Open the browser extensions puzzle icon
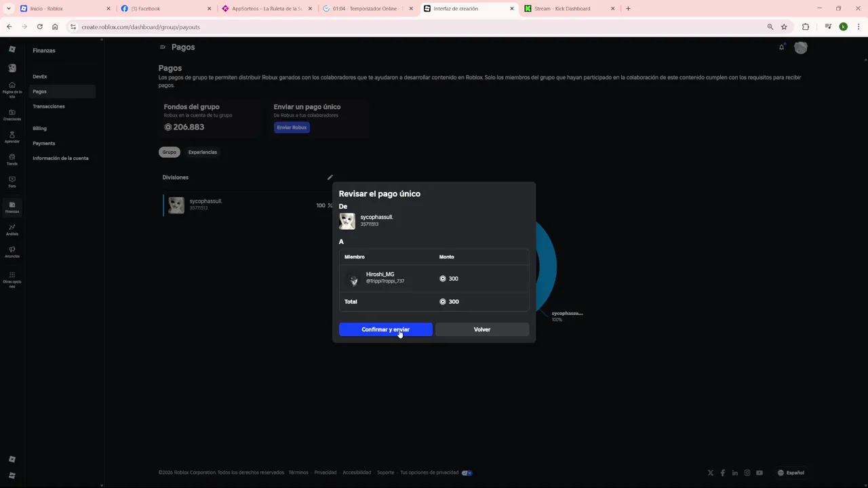This screenshot has width=868, height=488. click(806, 26)
